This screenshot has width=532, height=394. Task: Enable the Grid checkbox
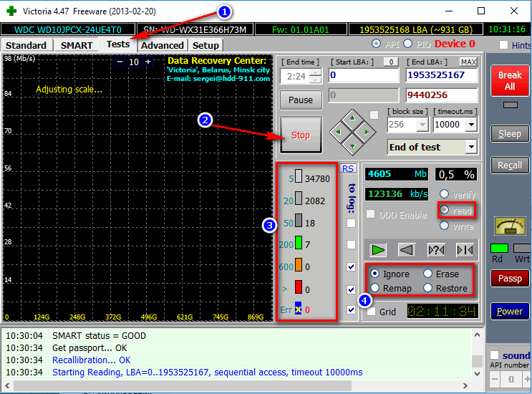(372, 312)
